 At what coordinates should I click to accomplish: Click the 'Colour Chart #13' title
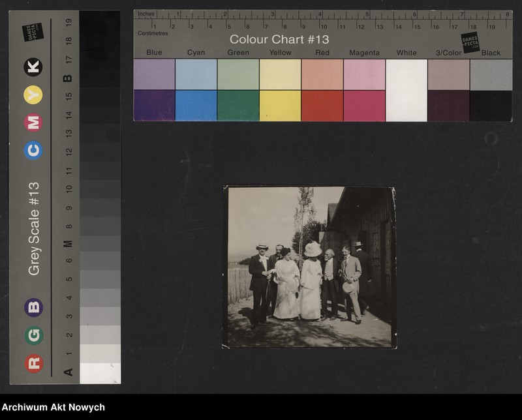279,39
